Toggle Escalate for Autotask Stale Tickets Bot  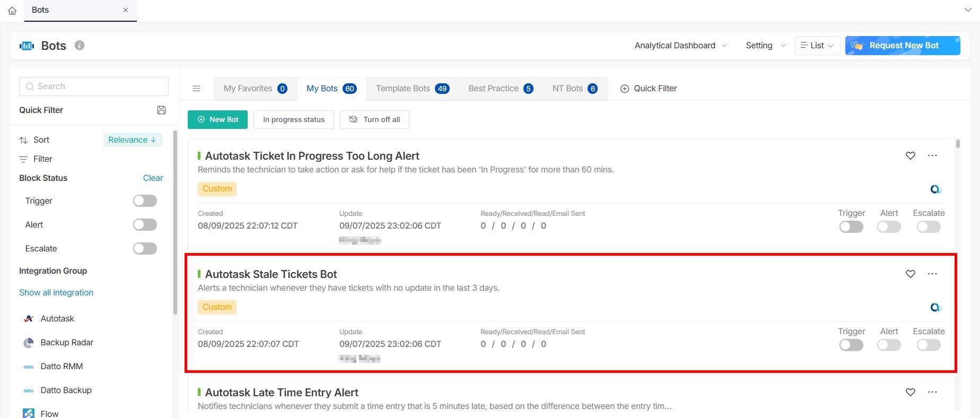pyautogui.click(x=929, y=345)
